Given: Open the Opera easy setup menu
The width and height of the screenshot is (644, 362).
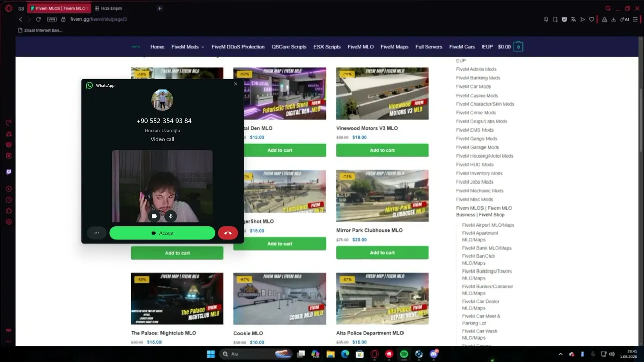Looking at the screenshot, I should tap(635, 19).
